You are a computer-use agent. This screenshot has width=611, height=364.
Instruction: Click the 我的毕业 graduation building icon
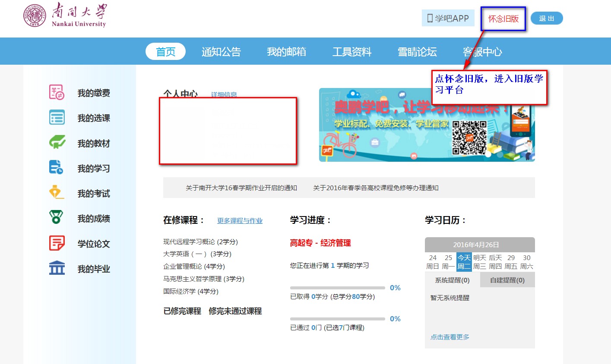tap(57, 268)
